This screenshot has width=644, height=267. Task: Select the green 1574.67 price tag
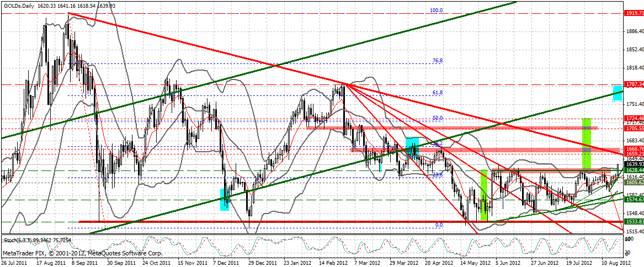634,199
